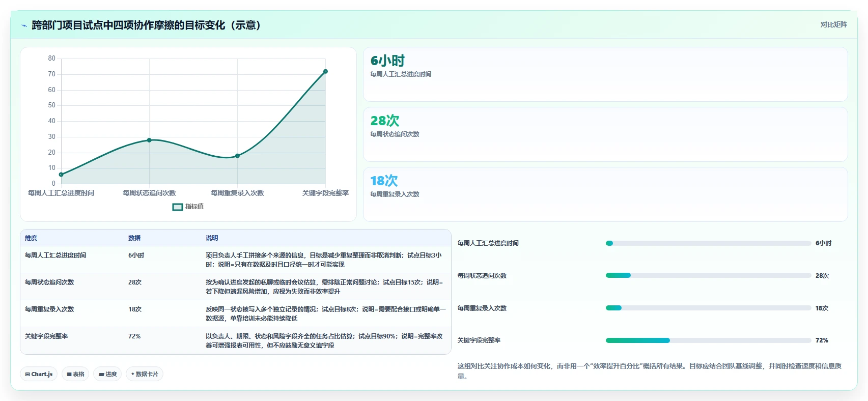
Task: Click the chart point for 每周人工汇总进度时间
Action: (x=61, y=175)
